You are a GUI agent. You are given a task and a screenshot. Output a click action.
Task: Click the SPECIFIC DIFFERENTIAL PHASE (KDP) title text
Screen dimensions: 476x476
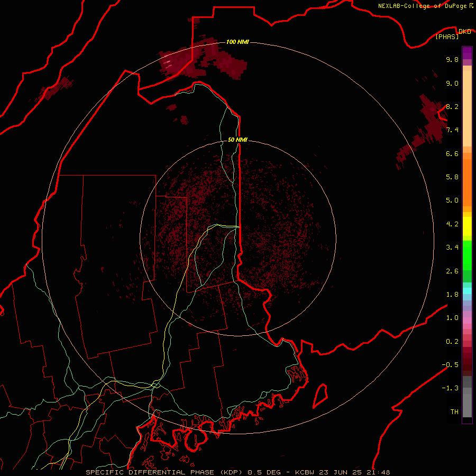pos(164,472)
